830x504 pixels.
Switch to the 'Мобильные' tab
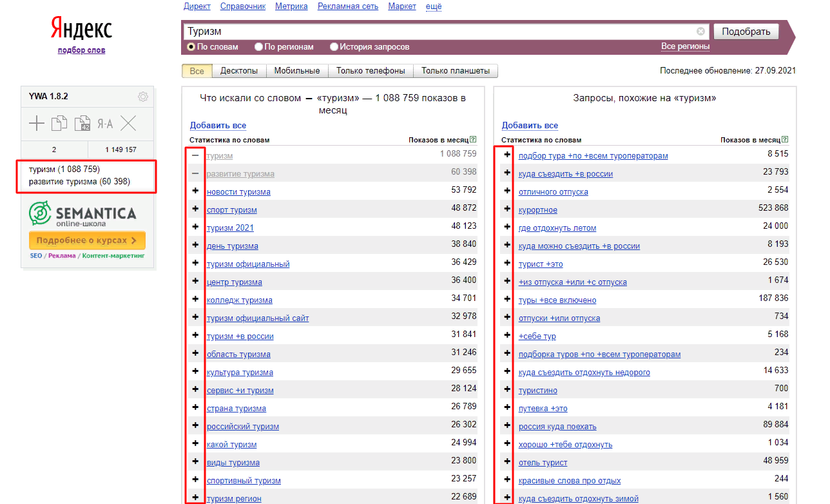297,71
